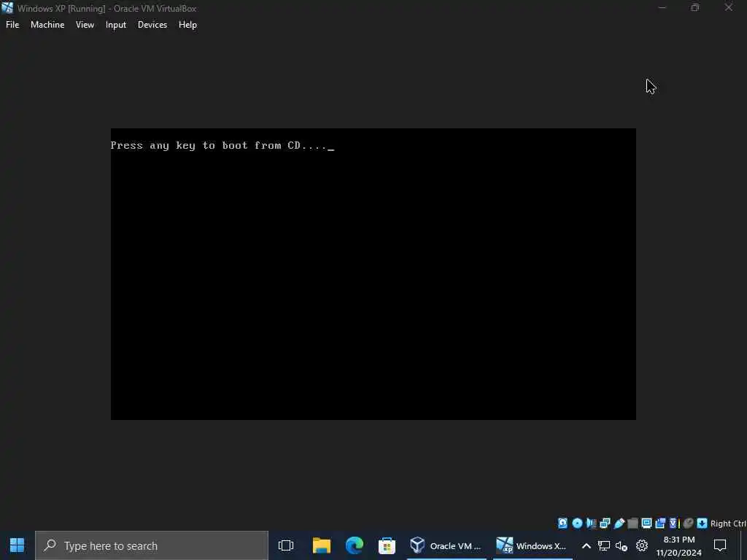This screenshot has width=747, height=560.
Task: Click the keyboard capture arrow icon
Action: click(x=702, y=524)
